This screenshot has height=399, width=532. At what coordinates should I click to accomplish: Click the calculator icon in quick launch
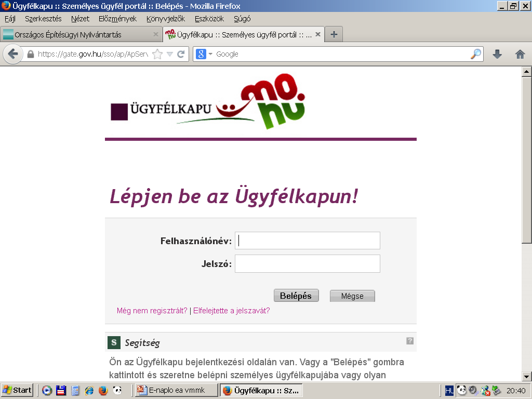coord(75,391)
